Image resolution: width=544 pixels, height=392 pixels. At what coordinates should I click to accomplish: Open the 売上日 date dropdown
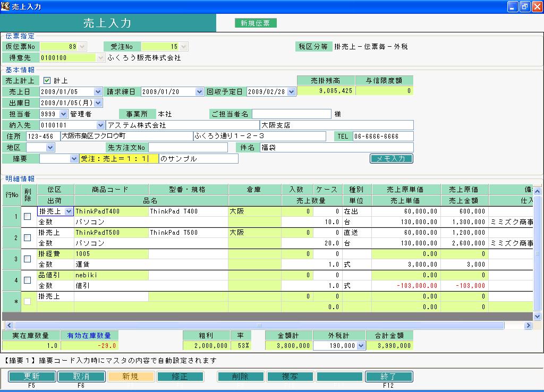click(98, 91)
